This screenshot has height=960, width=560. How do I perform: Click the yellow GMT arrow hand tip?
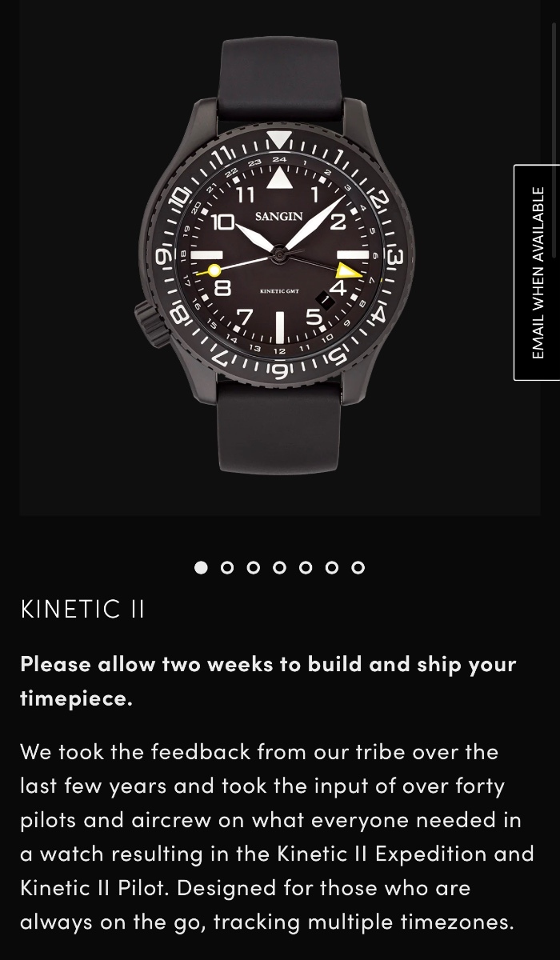348,270
